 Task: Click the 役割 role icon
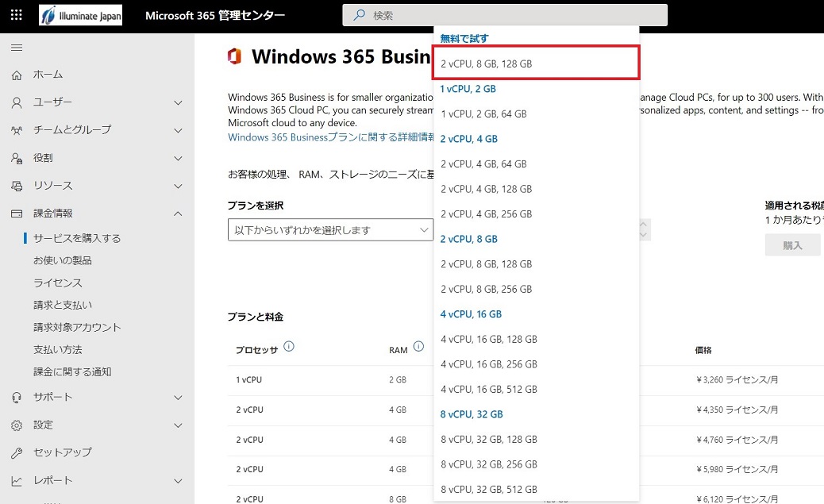[x=17, y=158]
